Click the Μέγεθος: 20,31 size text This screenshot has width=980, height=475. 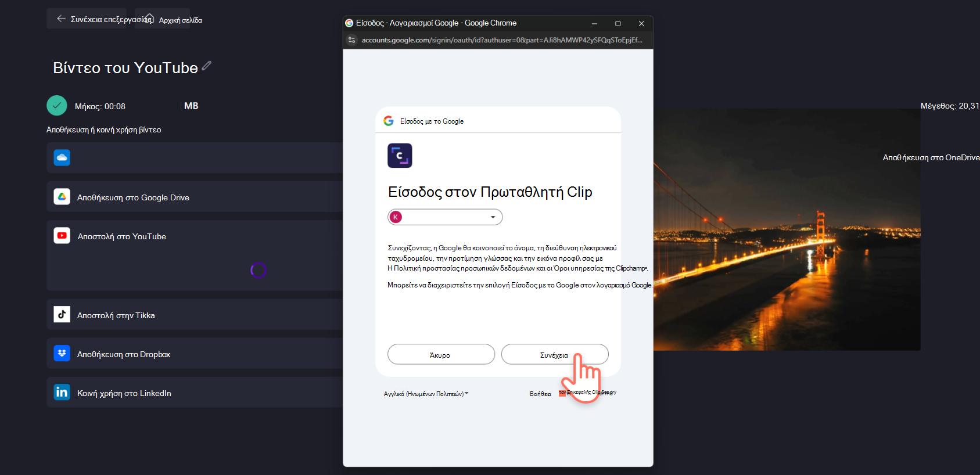(x=950, y=106)
